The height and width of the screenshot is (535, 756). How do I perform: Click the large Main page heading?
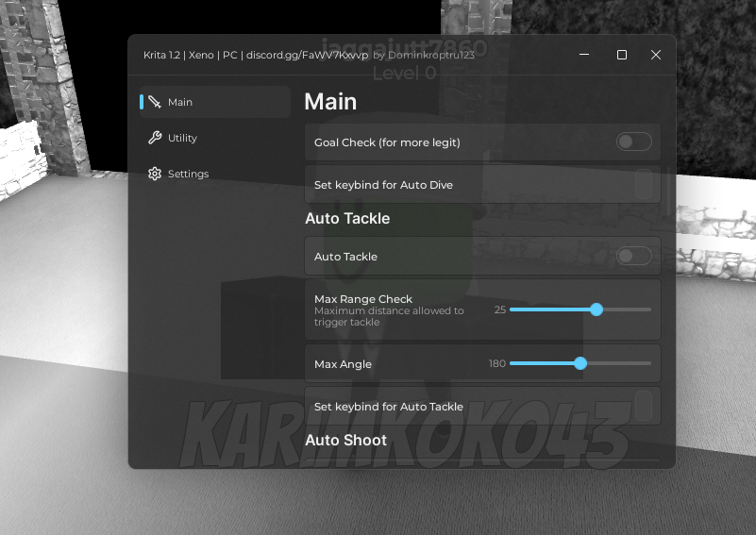pos(330,102)
